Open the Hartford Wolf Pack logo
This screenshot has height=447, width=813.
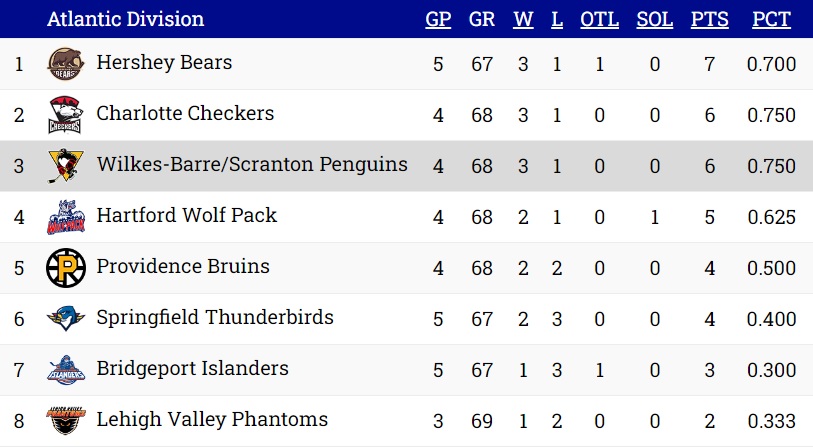[66, 217]
